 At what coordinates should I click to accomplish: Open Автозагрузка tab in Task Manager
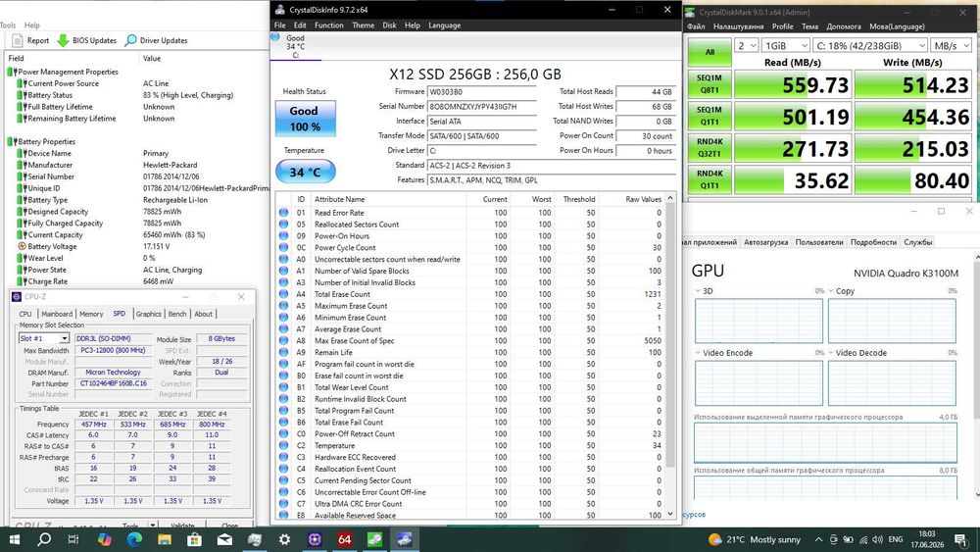point(766,242)
